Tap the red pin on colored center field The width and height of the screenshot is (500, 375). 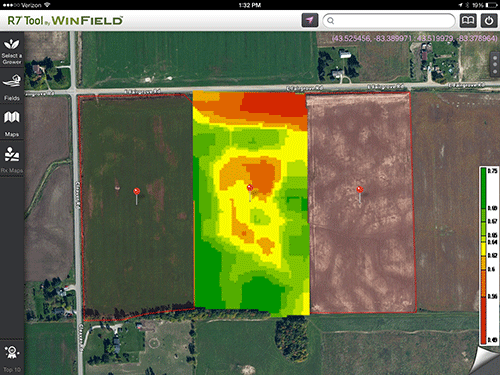point(250,192)
